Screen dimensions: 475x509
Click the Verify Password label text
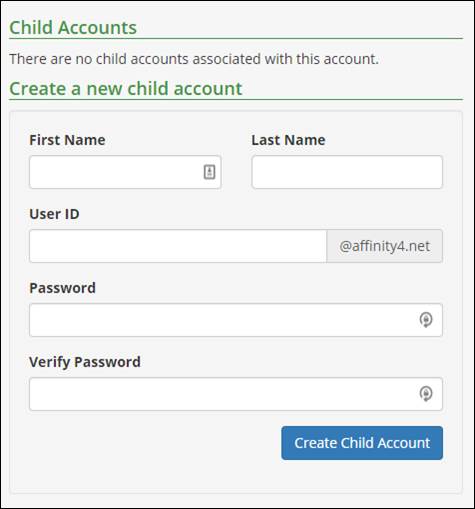pyautogui.click(x=85, y=362)
